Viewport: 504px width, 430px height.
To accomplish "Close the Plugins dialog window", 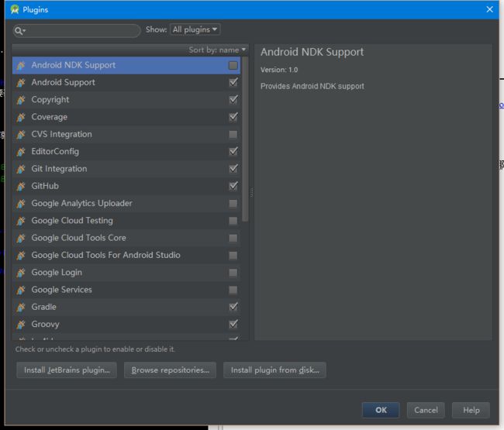I will (x=489, y=9).
